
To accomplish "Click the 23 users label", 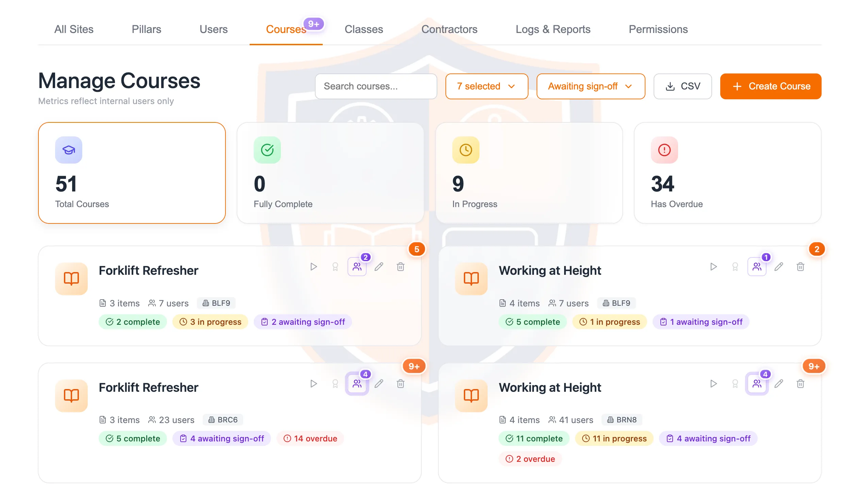I will coord(171,420).
